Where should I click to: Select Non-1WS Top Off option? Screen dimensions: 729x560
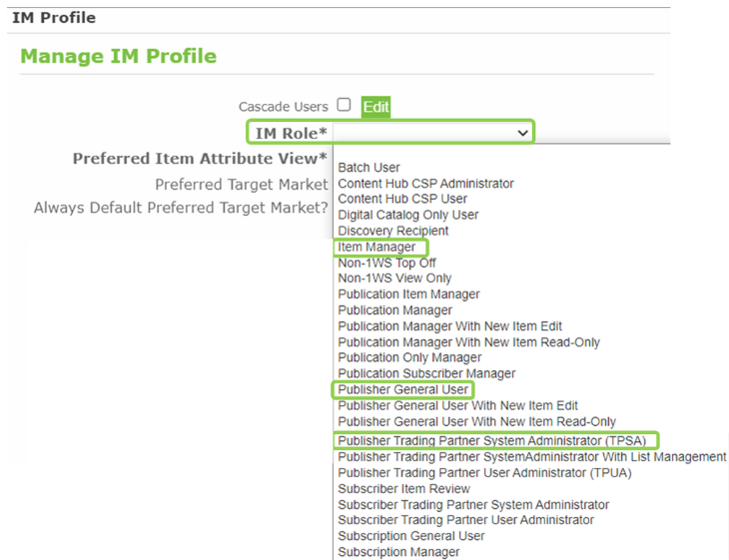386,264
